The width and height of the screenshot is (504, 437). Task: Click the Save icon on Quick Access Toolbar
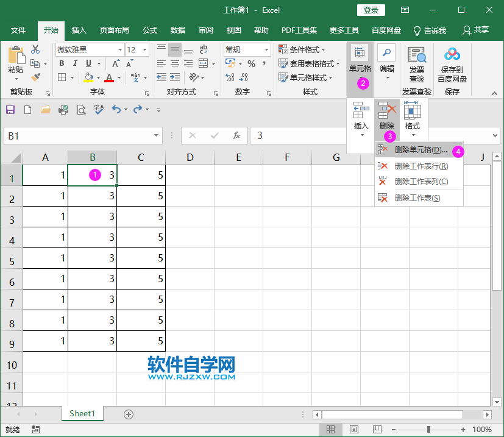[x=10, y=110]
